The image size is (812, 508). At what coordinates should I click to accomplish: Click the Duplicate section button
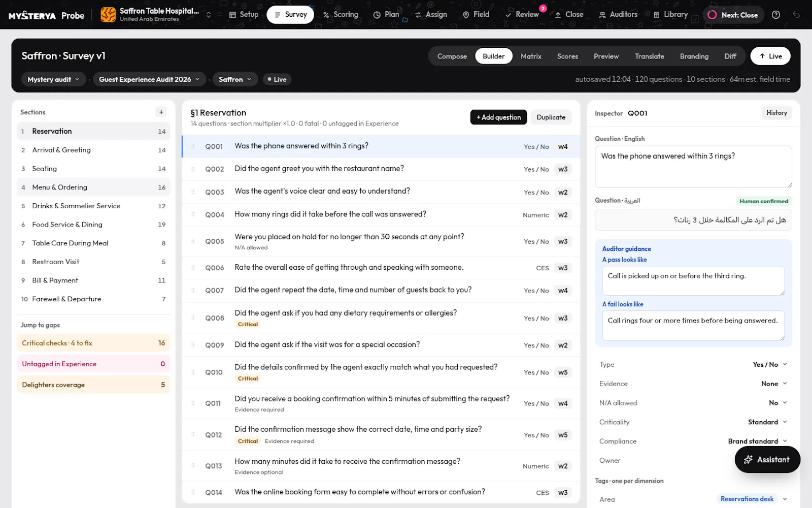551,117
